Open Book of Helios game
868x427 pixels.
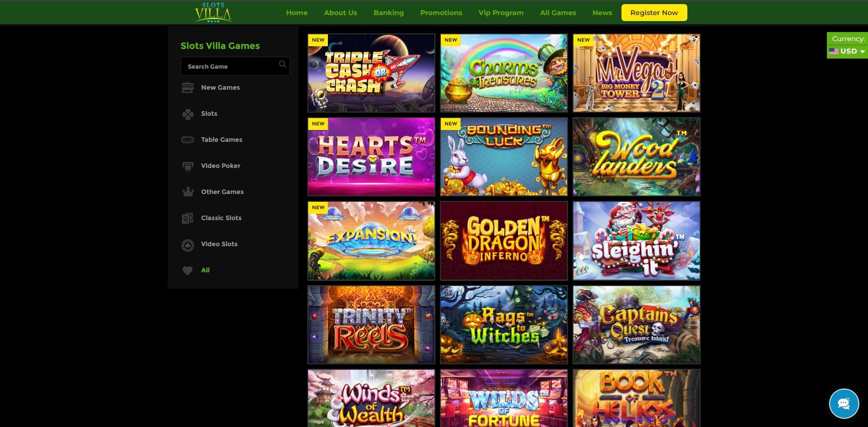coord(637,398)
